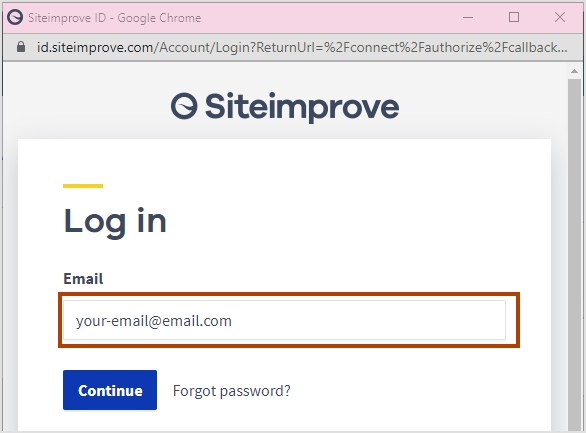586x433 pixels.
Task: Click the Siteimprove favicon in the title bar
Action: pos(15,18)
